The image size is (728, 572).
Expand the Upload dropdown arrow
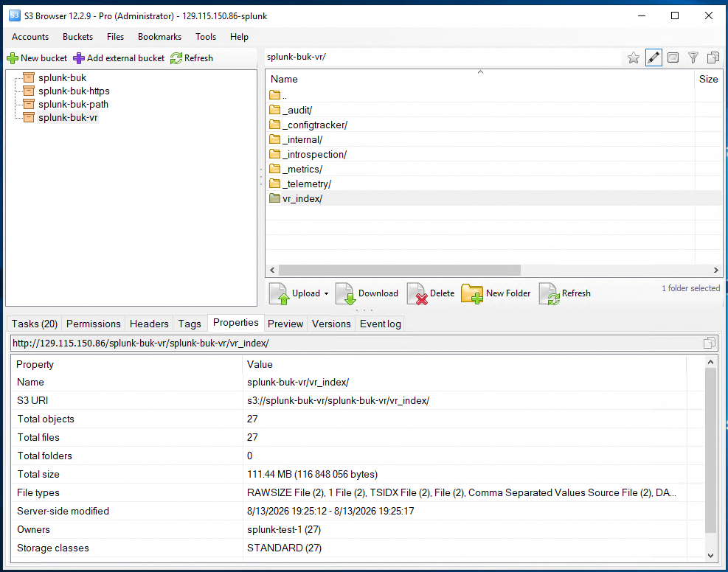pyautogui.click(x=327, y=293)
